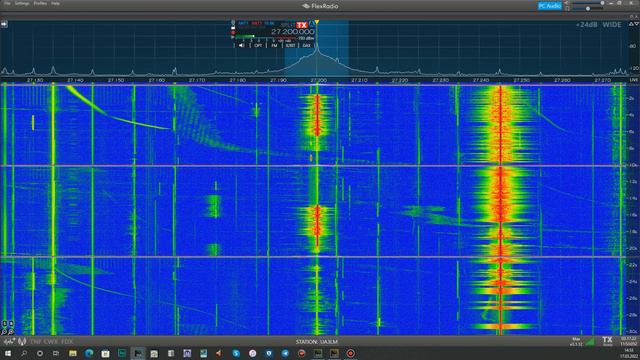Open the FM mode selector
This screenshot has width=640, height=360.
pyautogui.click(x=274, y=45)
